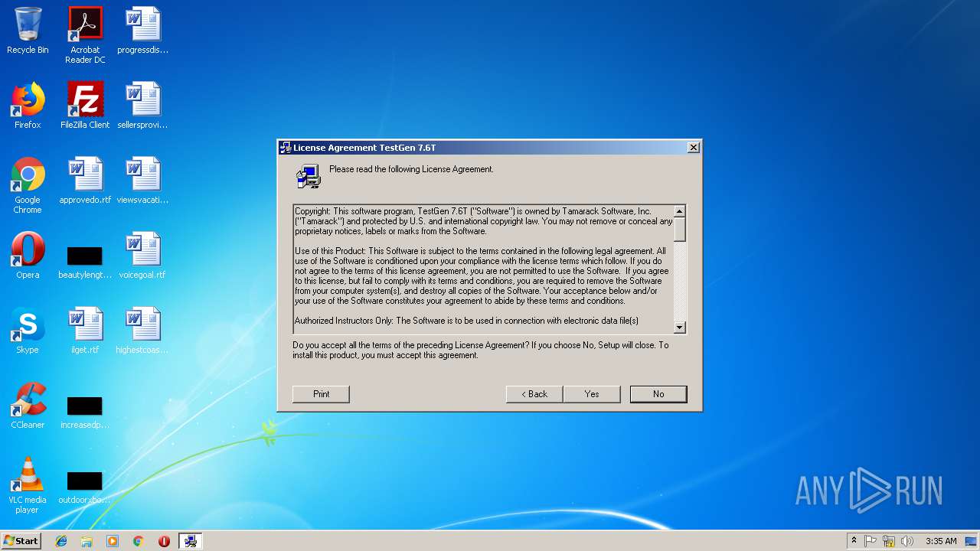Select the highestcoas... document icon

pyautogui.click(x=143, y=331)
